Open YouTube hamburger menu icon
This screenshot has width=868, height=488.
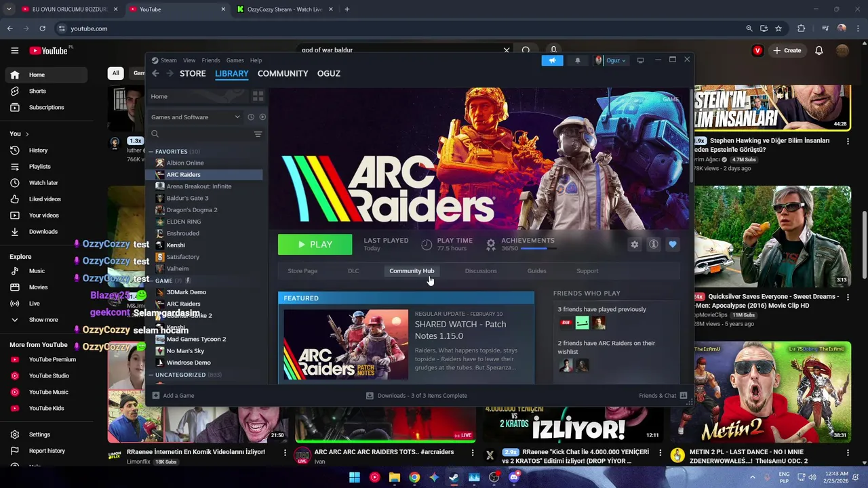click(x=14, y=50)
